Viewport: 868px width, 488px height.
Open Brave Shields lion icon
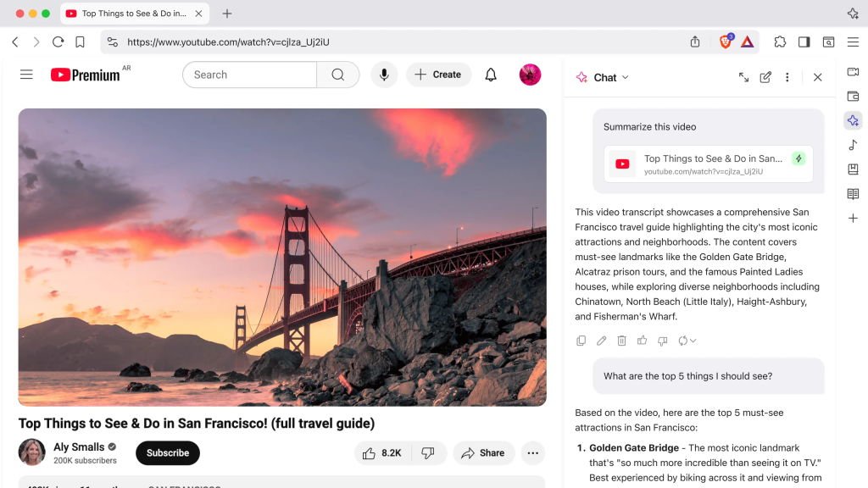(725, 42)
